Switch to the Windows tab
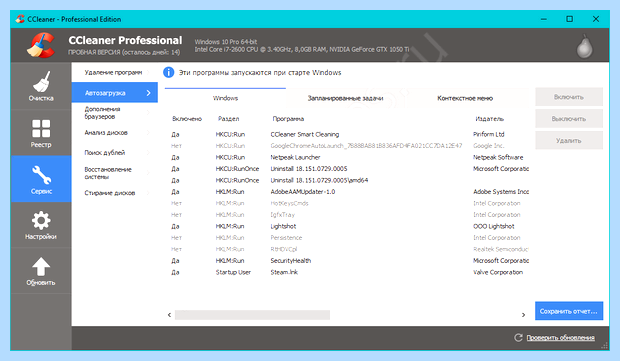Viewport: 620px width, 361px height. pyautogui.click(x=225, y=98)
